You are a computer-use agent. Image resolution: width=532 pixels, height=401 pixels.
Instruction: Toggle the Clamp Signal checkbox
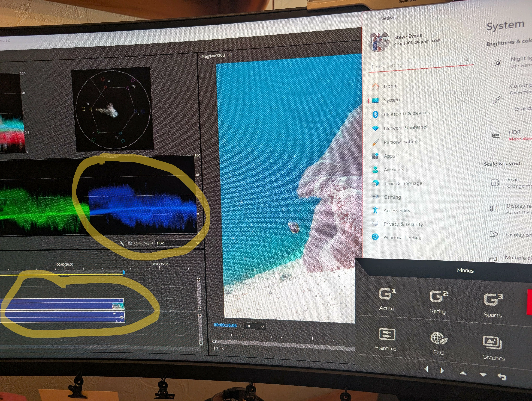coord(130,243)
